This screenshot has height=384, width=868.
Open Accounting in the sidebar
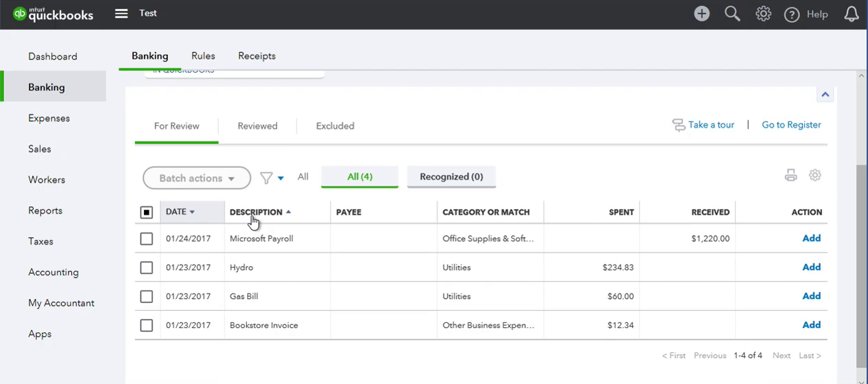coord(53,272)
